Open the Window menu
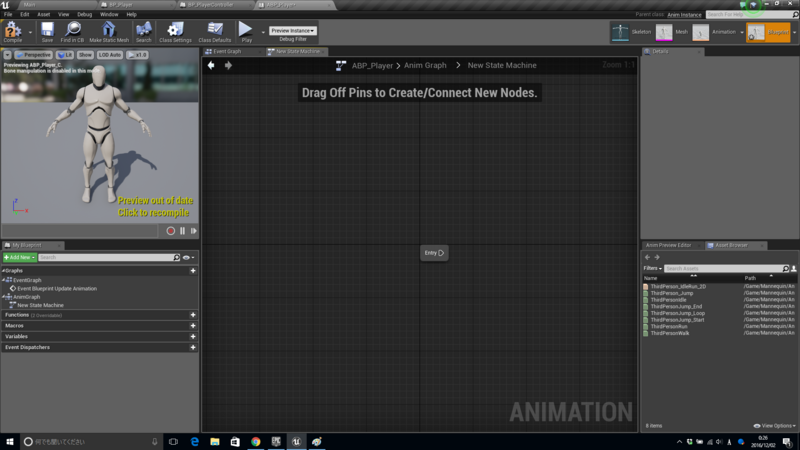The width and height of the screenshot is (800, 450). point(109,15)
